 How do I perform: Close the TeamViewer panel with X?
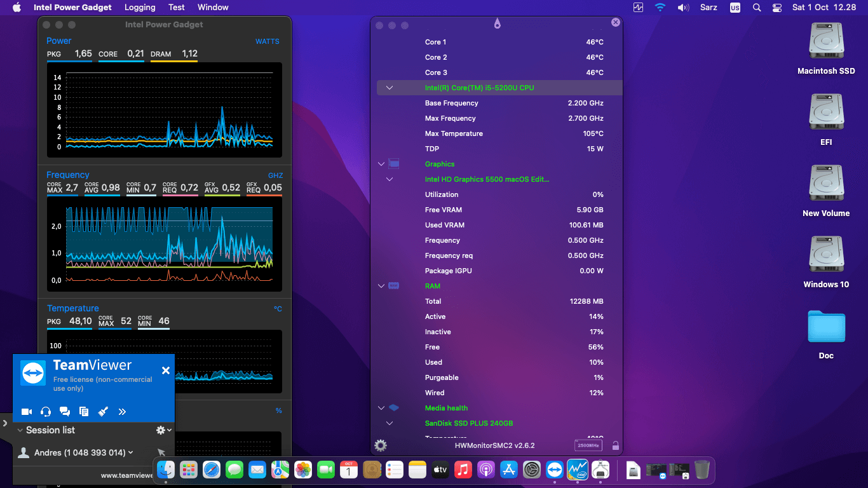tap(166, 370)
